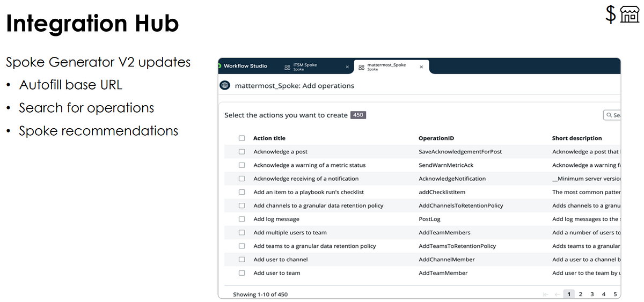The height and width of the screenshot is (302, 644).
Task: Click AddTeamMembers operation ID
Action: [x=444, y=233]
